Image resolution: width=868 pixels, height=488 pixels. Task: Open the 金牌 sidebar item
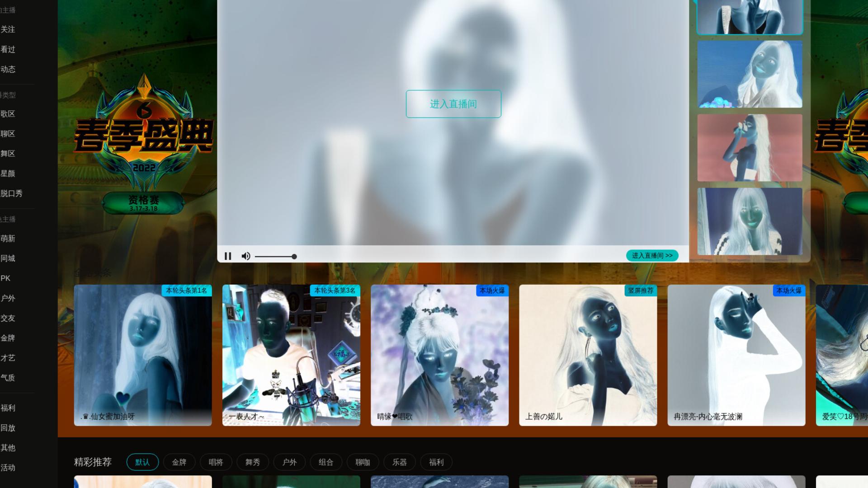[8, 338]
